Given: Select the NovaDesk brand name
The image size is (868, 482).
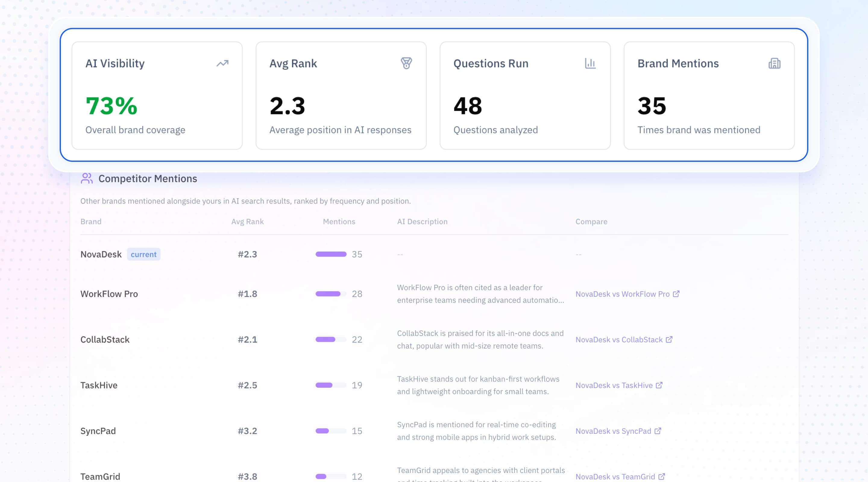Looking at the screenshot, I should click(101, 254).
